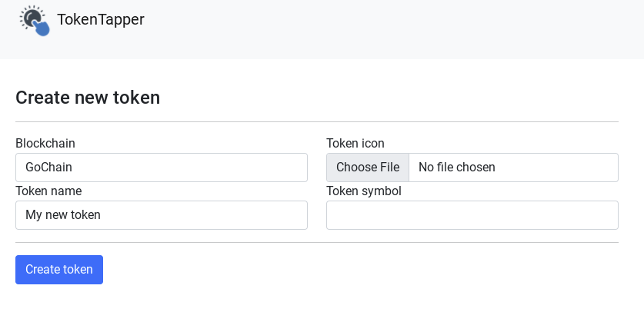This screenshot has height=312, width=644.
Task: Click the gray header bar background
Action: [x=385, y=29]
